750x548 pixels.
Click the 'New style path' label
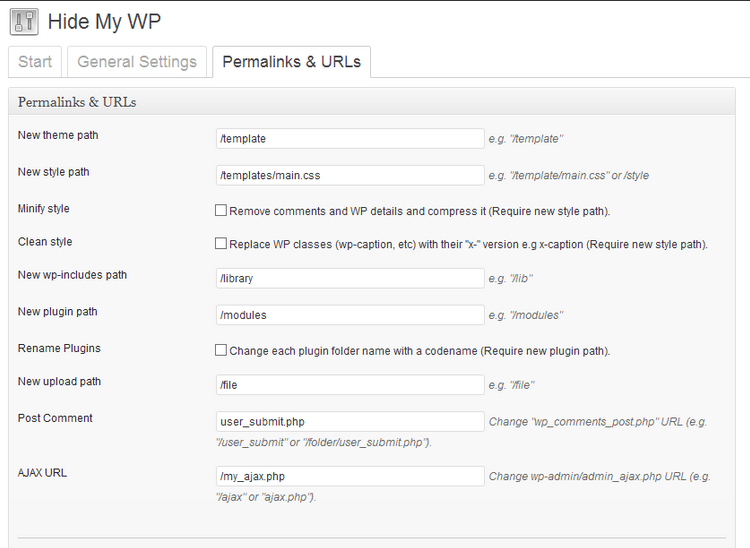coord(54,172)
